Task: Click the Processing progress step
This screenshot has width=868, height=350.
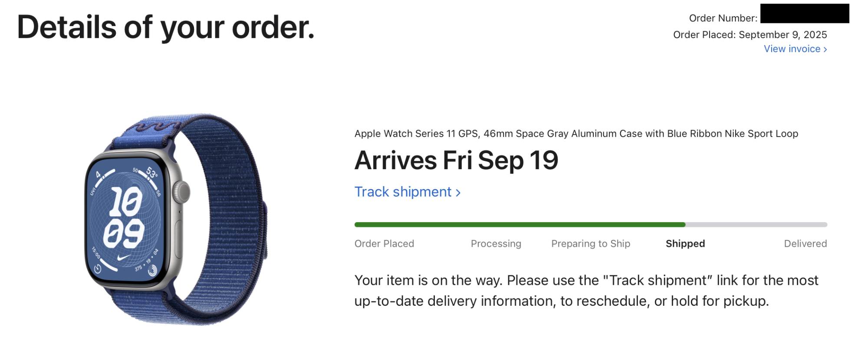Action: pyautogui.click(x=496, y=244)
